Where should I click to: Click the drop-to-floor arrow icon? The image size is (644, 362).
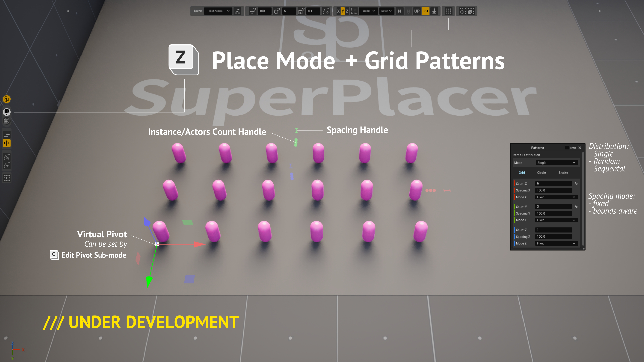[x=434, y=11]
